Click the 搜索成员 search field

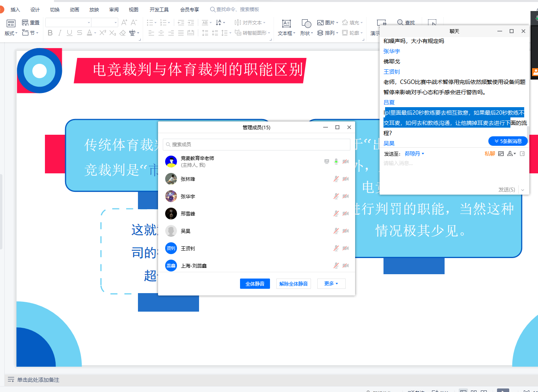pyautogui.click(x=256, y=145)
